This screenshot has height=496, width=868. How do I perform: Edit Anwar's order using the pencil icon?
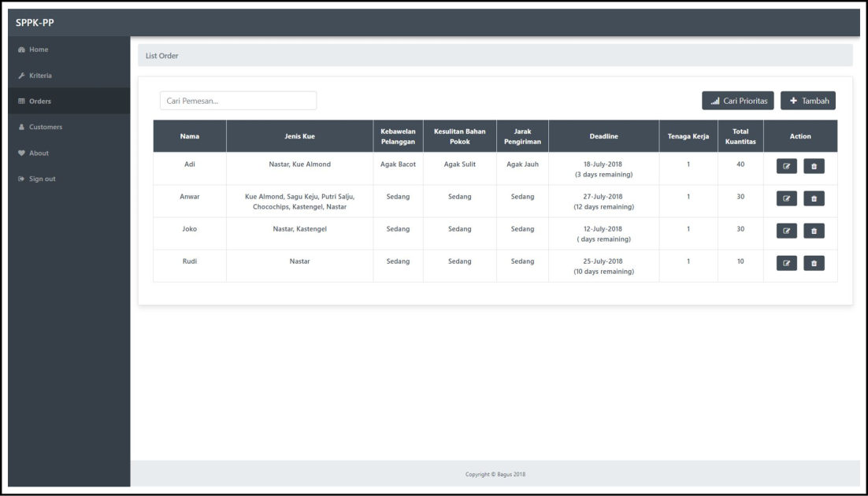click(x=788, y=198)
